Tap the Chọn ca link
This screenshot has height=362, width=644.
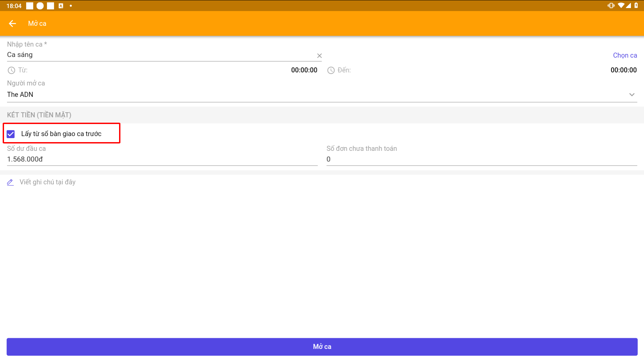point(625,55)
